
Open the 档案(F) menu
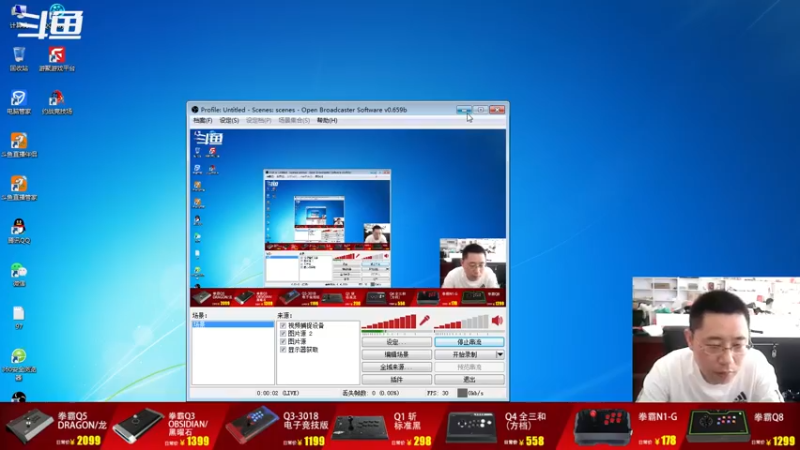click(x=203, y=120)
